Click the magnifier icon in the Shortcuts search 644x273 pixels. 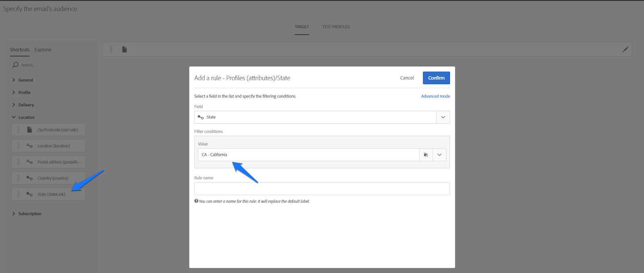pyautogui.click(x=15, y=65)
